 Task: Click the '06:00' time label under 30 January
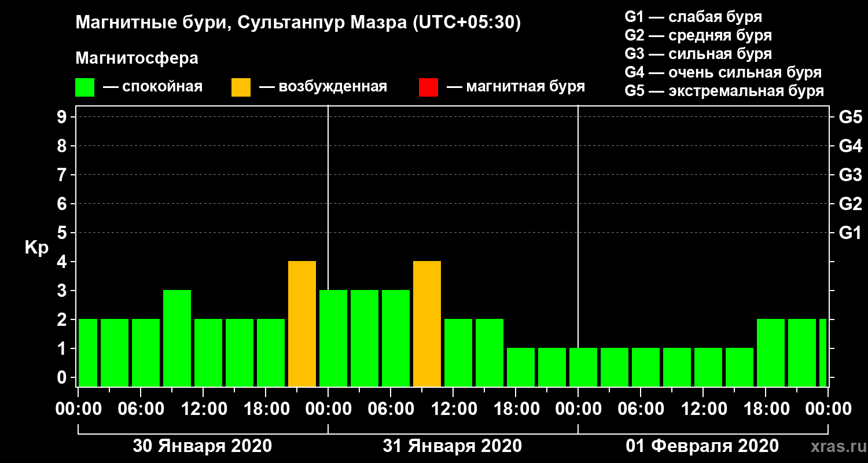[141, 409]
